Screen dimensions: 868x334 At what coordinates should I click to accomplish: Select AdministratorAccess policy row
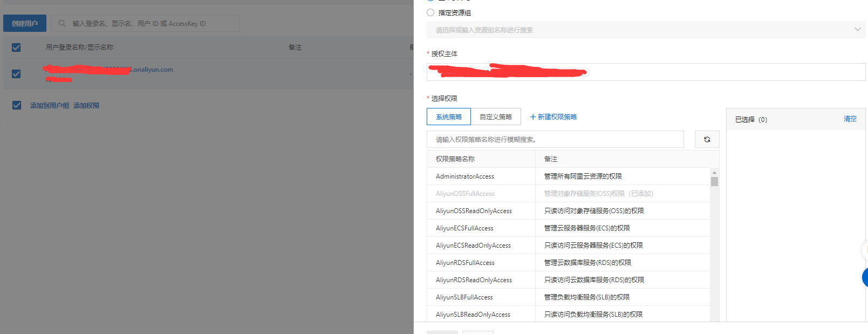pyautogui.click(x=569, y=176)
